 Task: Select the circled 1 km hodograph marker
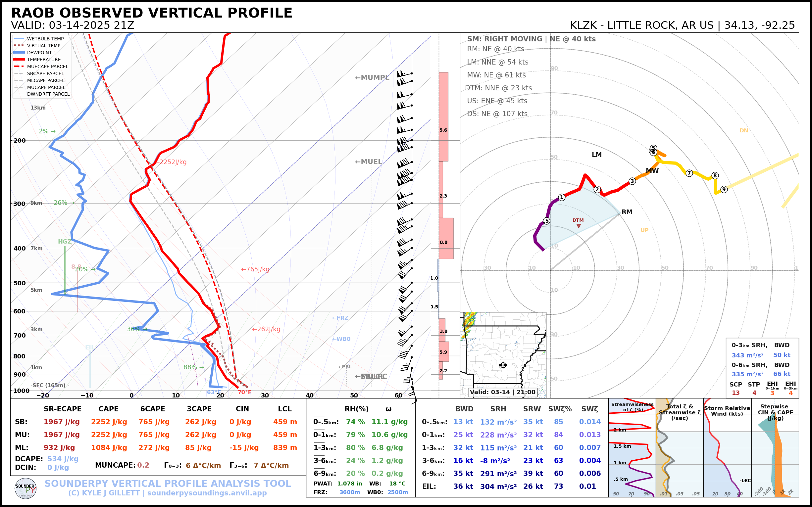(562, 197)
